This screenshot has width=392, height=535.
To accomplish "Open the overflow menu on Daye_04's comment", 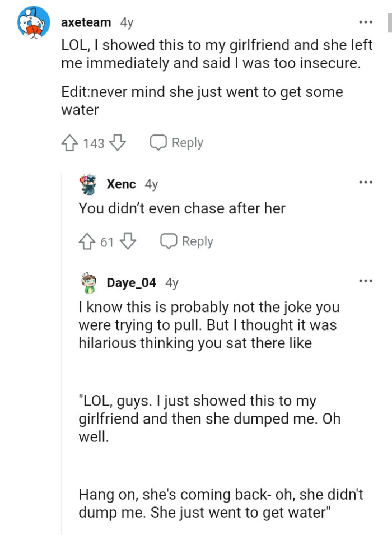I will click(365, 280).
